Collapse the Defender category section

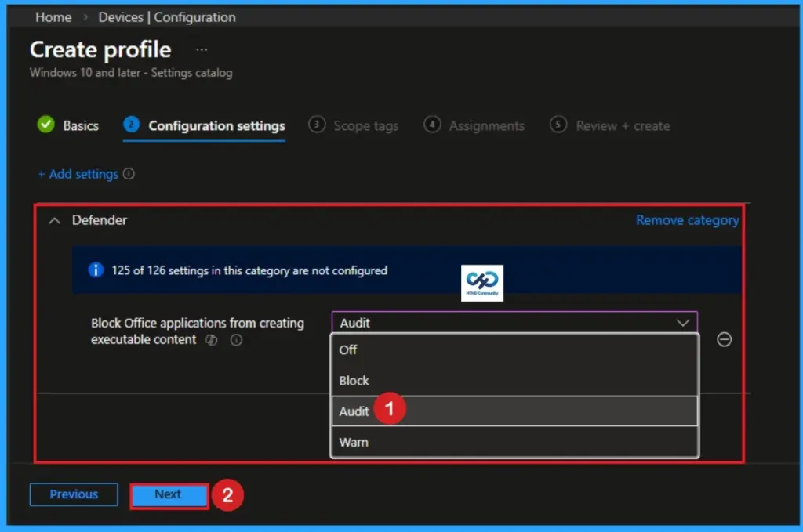[x=53, y=220]
